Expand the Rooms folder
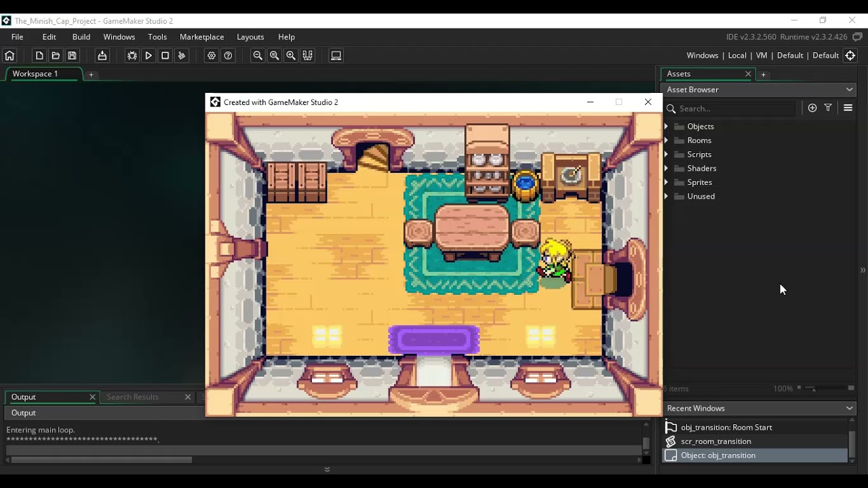This screenshot has height=488, width=868. [x=667, y=140]
